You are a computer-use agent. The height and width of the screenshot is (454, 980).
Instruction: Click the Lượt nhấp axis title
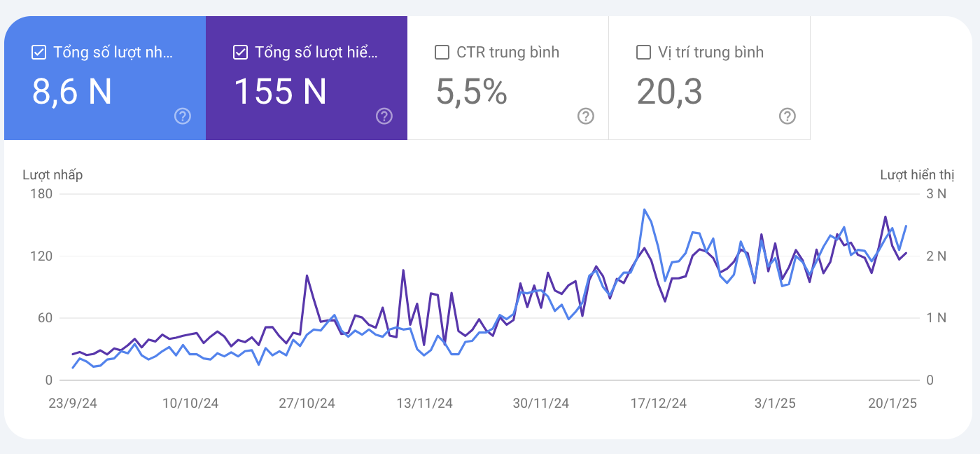pos(52,175)
